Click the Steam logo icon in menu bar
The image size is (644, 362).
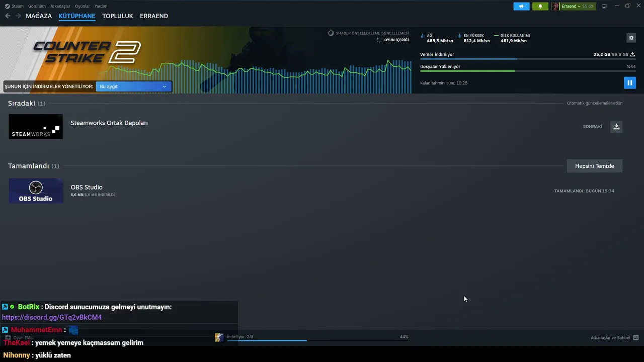click(x=7, y=6)
